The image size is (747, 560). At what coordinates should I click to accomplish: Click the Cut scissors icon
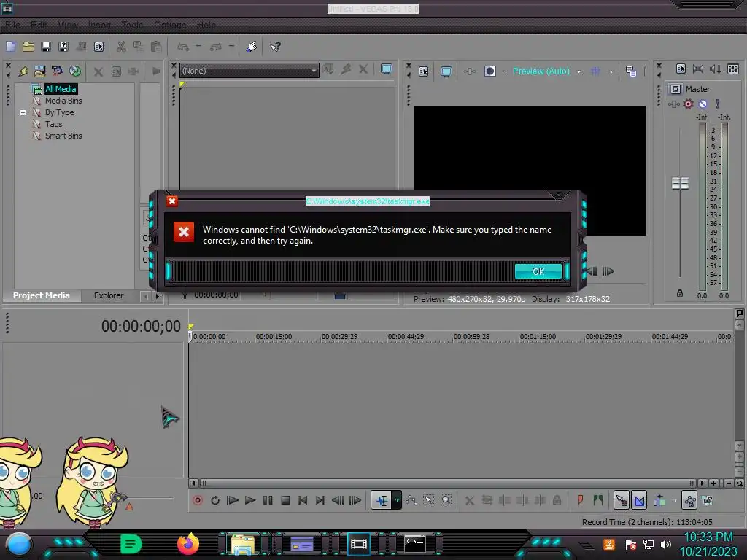click(121, 47)
